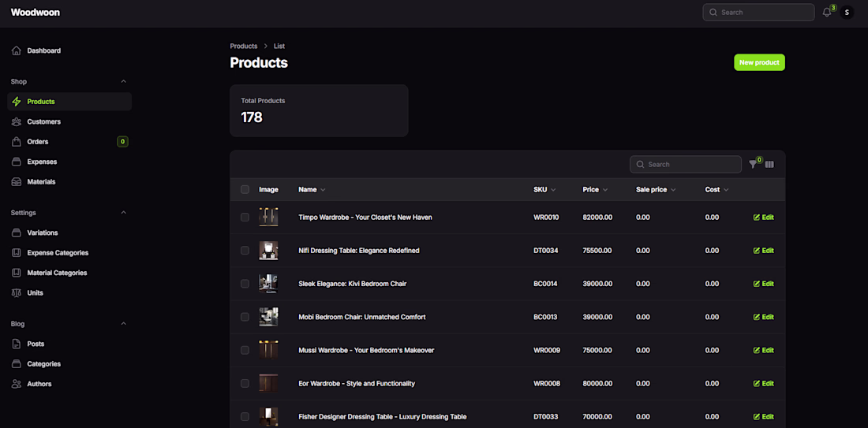Open Expense Categories in the sidebar
This screenshot has width=868, height=428.
coord(58,253)
